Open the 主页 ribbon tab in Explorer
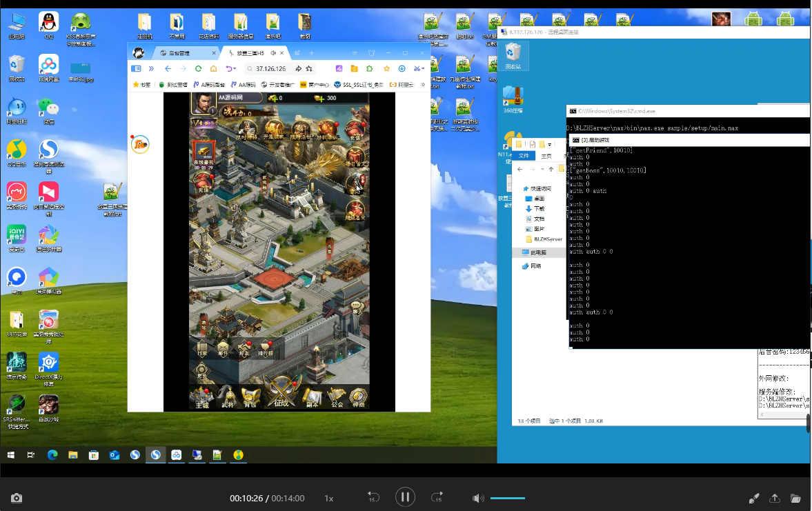 pyautogui.click(x=546, y=156)
